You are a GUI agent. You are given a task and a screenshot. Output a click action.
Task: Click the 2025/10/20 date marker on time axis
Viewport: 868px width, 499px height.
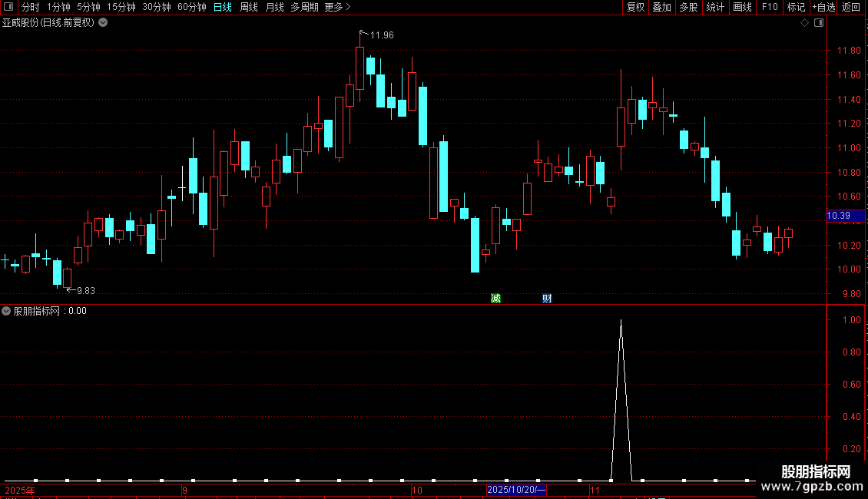[x=516, y=490]
